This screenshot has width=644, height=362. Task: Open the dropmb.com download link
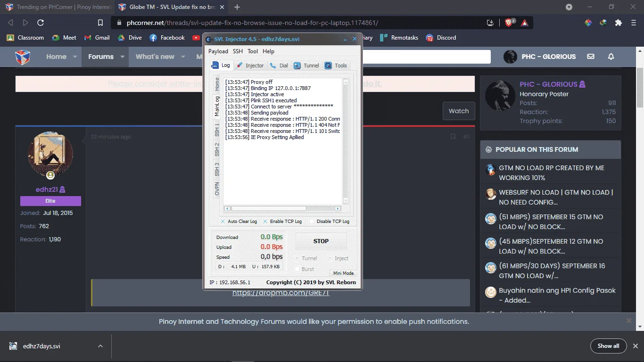281,293
